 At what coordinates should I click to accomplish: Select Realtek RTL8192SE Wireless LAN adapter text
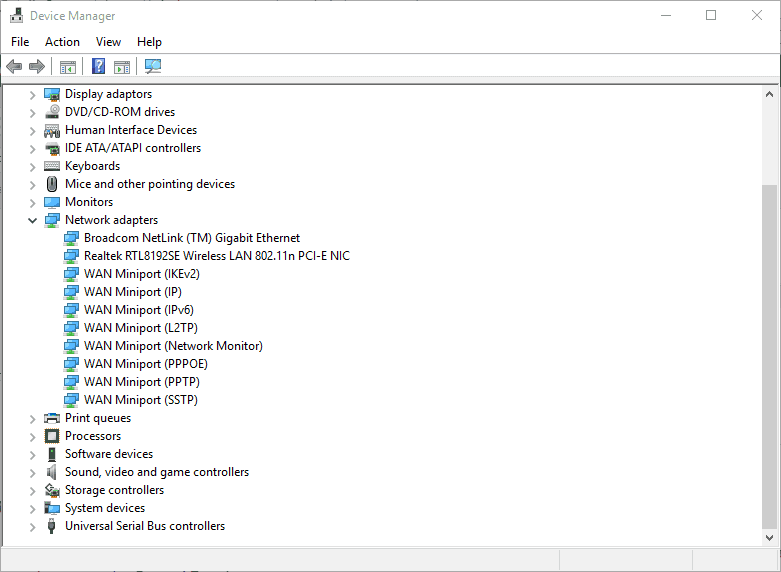click(x=217, y=256)
